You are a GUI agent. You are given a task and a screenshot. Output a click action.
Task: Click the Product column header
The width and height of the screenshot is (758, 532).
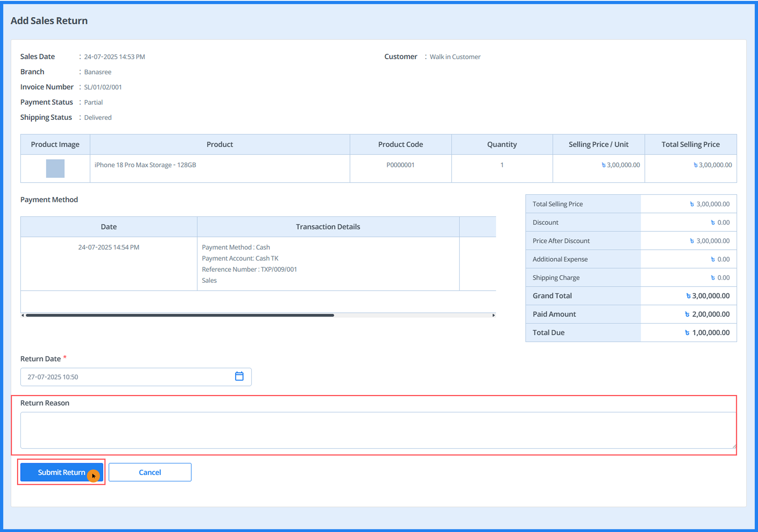[x=220, y=144]
